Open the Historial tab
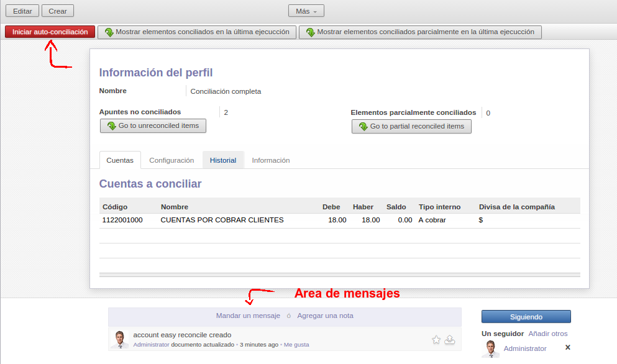617x364 pixels. [x=223, y=160]
